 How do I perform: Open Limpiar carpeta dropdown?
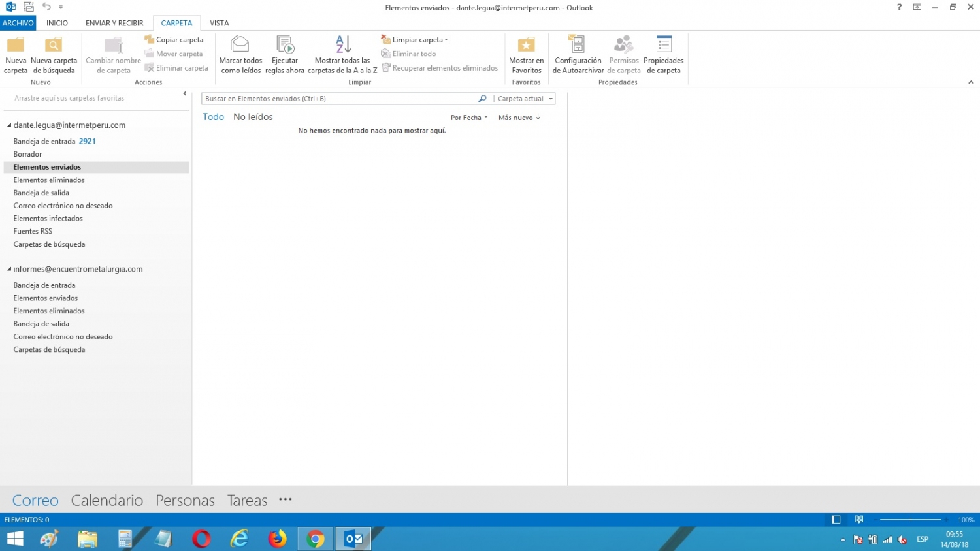coord(415,40)
